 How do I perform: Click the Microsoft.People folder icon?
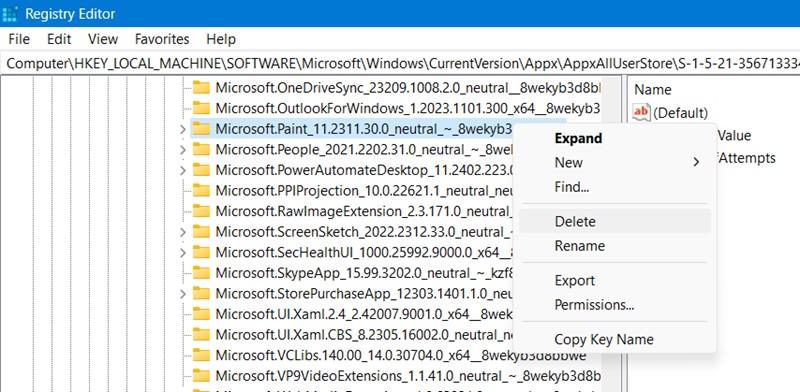pos(202,149)
